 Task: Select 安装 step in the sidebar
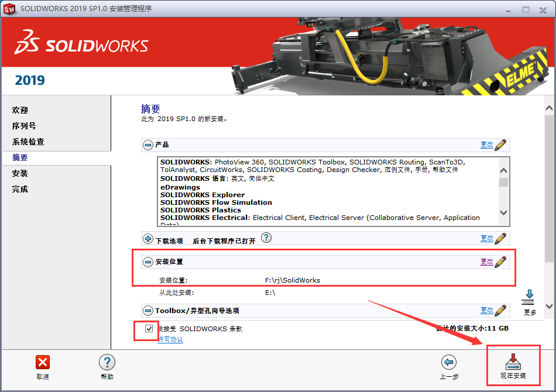20,173
